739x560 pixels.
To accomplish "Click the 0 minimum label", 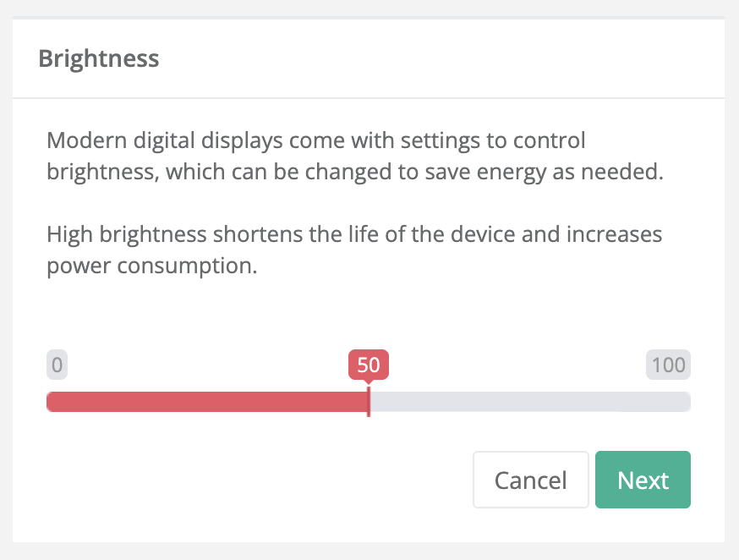I will tap(57, 365).
